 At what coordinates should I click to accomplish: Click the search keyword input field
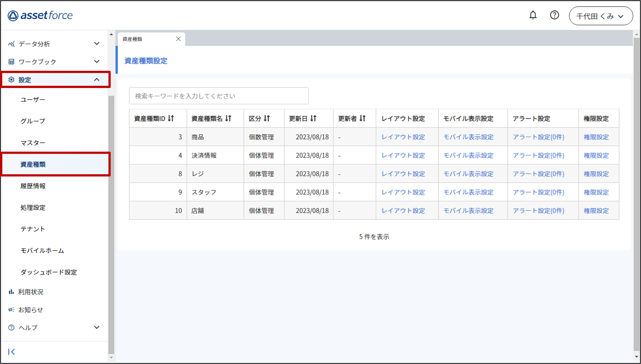coord(219,96)
